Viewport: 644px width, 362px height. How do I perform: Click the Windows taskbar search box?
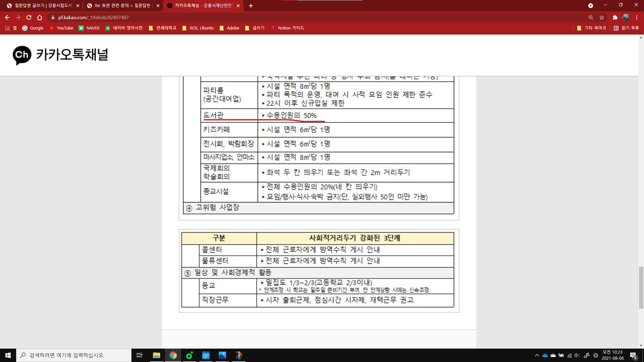point(74,355)
